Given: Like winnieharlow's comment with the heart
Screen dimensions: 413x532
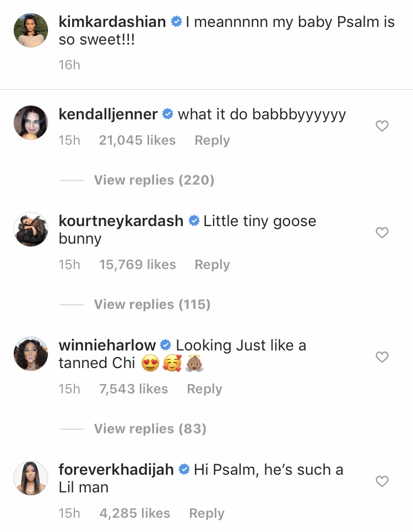Looking at the screenshot, I should tap(382, 357).
